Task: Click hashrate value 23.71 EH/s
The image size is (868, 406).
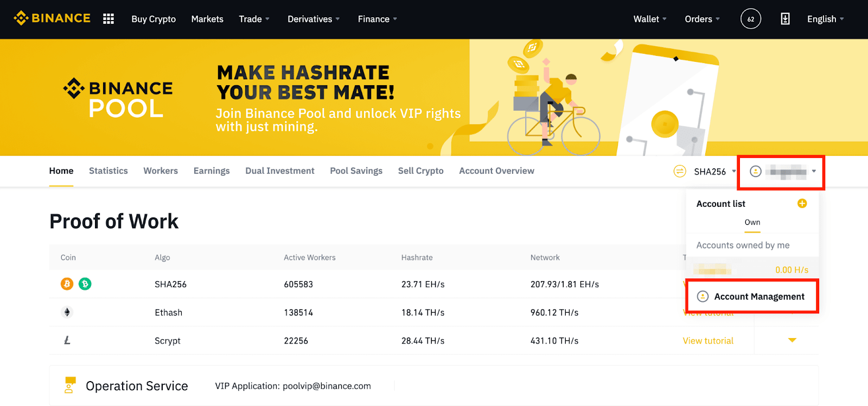Action: coord(423,284)
